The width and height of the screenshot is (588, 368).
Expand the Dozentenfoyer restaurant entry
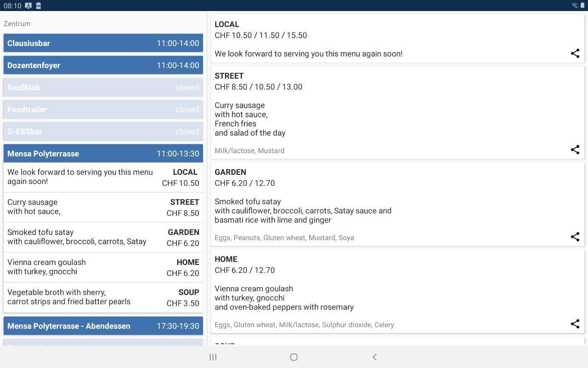[103, 65]
